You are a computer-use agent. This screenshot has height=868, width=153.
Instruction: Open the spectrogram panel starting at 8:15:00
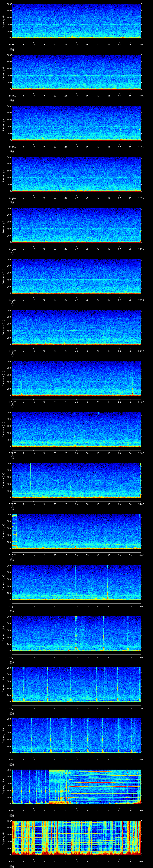pos(76,123)
